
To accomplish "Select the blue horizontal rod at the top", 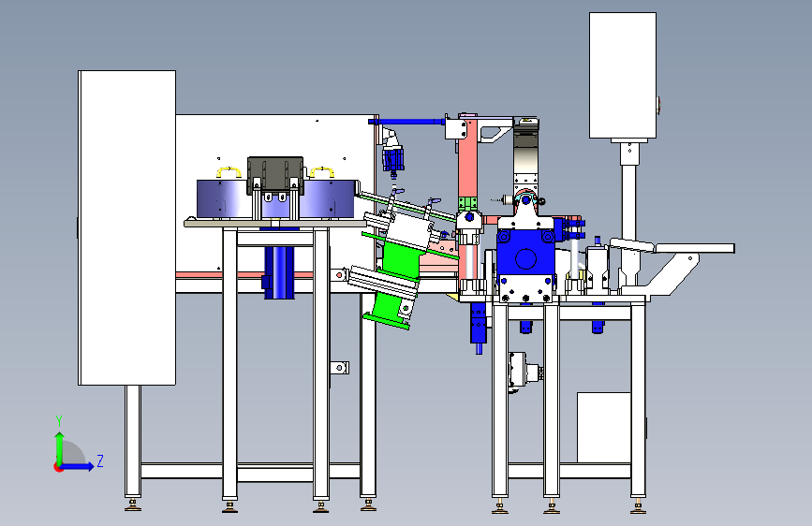I will (406, 123).
